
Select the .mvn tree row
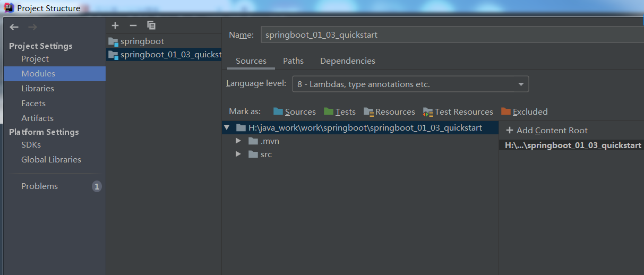360,141
